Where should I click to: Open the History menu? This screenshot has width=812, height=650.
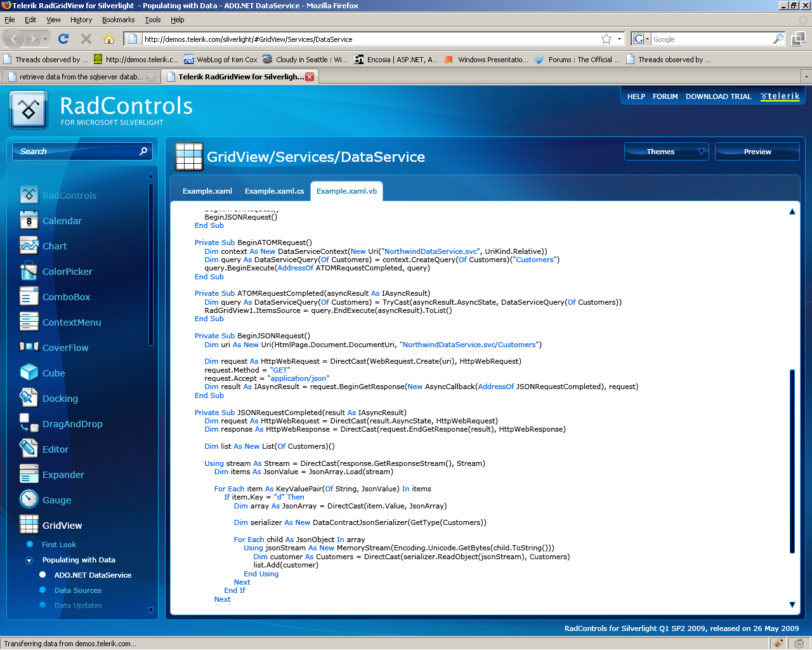pos(81,20)
